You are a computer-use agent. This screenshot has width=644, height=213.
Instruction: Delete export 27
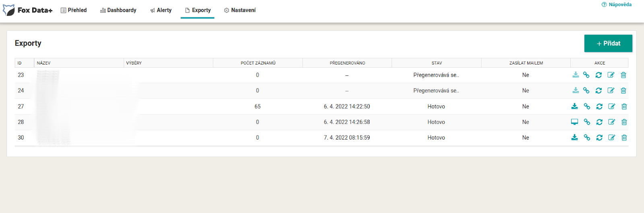point(624,106)
